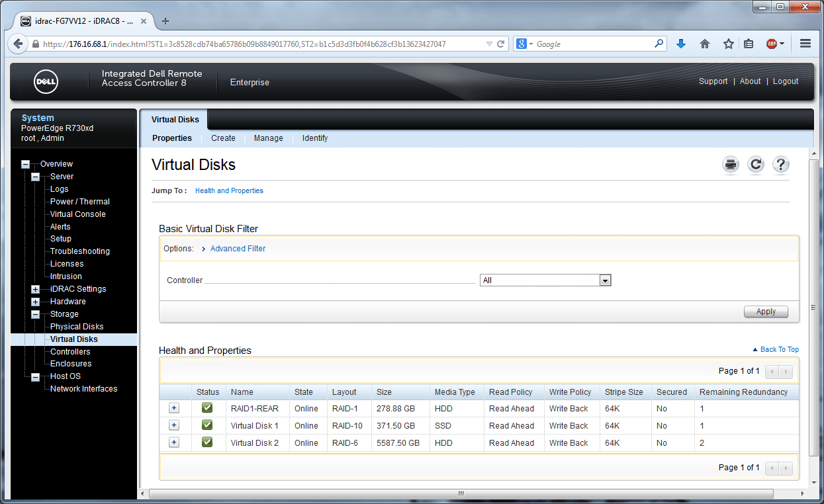Print the Virtual Disks page
Image resolution: width=824 pixels, height=504 pixels.
point(731,165)
